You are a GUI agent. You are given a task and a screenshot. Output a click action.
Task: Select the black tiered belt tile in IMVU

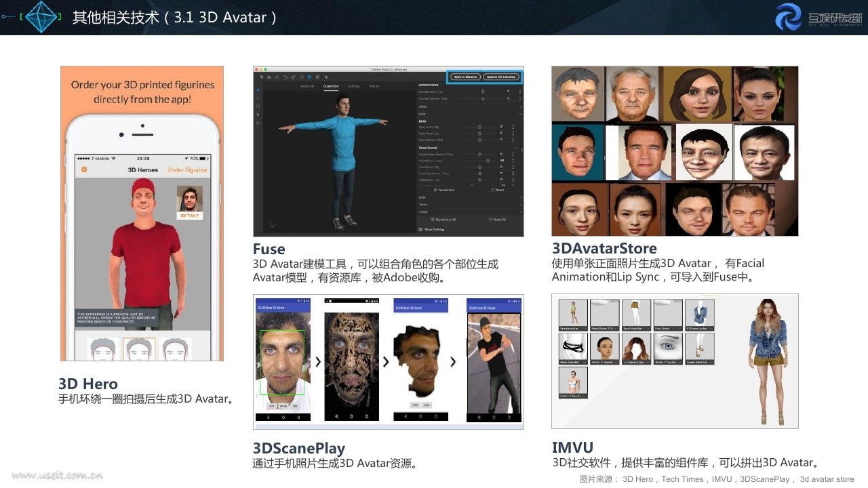click(x=573, y=348)
